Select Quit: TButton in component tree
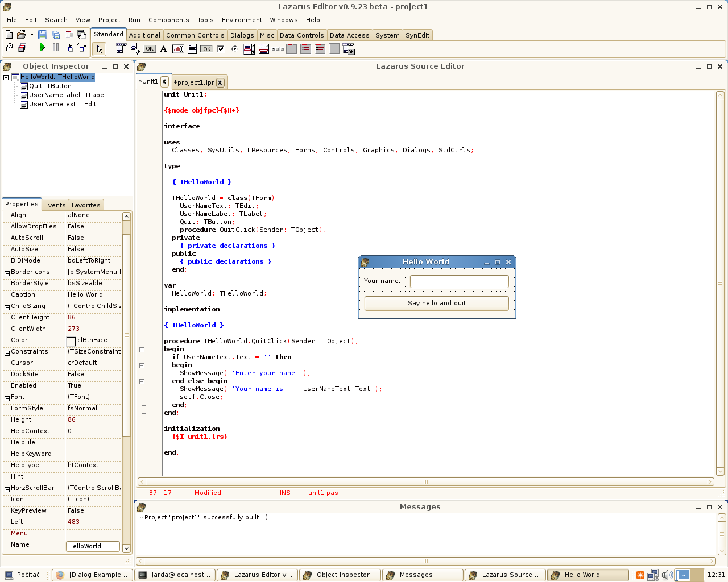The image size is (728, 582). click(50, 86)
